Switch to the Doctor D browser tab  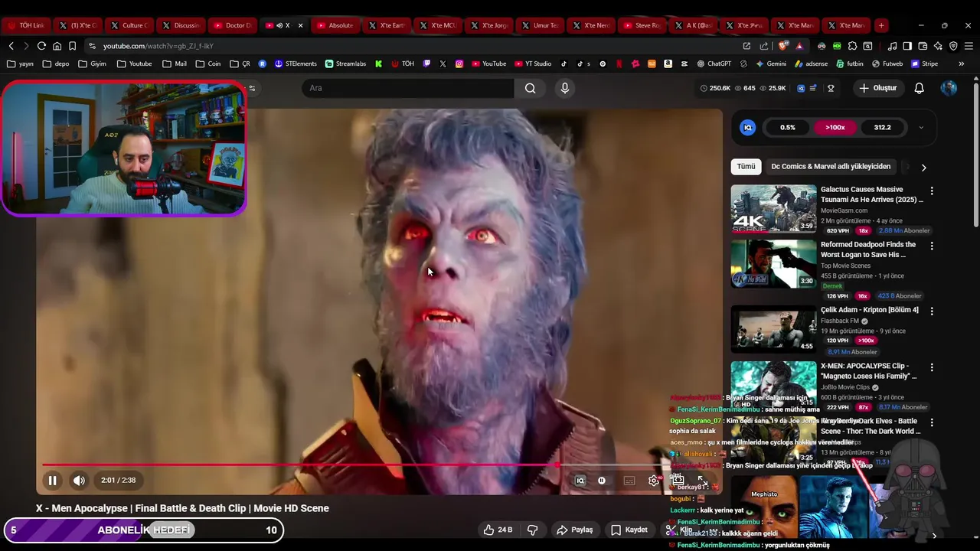[232, 25]
